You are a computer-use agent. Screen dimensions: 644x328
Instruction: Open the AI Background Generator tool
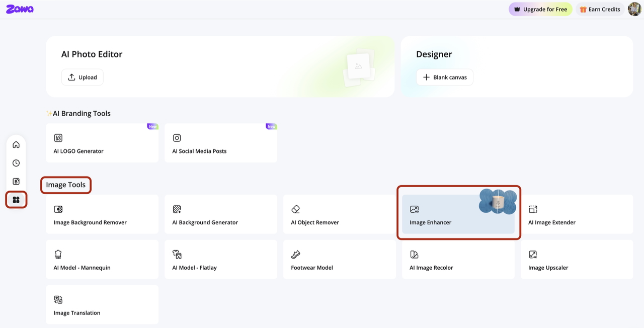click(x=221, y=214)
